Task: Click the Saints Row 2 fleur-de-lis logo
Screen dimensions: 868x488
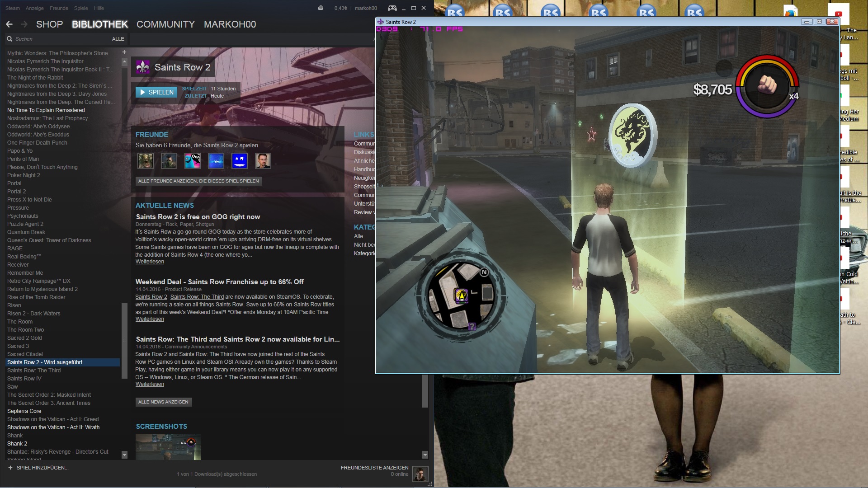Action: pos(143,67)
